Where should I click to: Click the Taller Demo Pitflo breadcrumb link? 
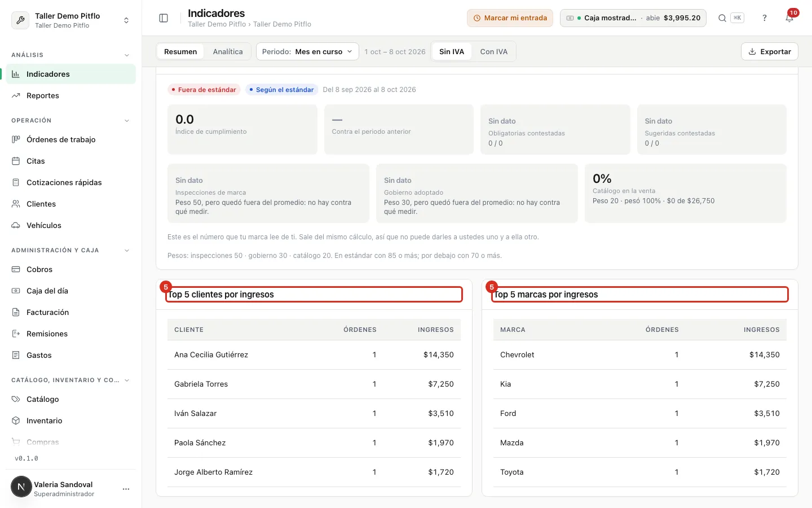(217, 24)
